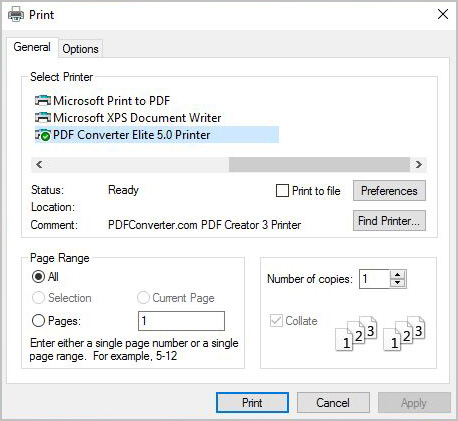
Task: Open the General tab
Action: click(x=32, y=47)
